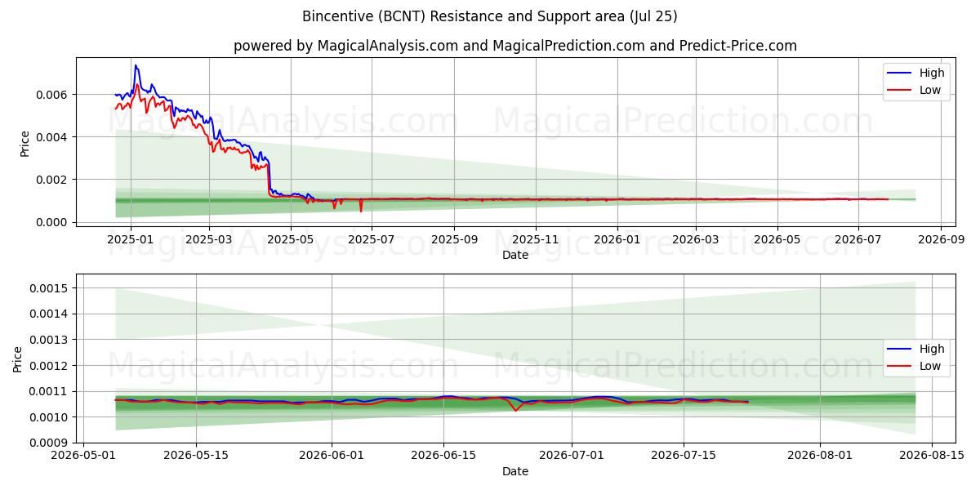980x490 pixels.
Task: Click the '2026-08-15' tick on lower date axis
Action: [931, 457]
